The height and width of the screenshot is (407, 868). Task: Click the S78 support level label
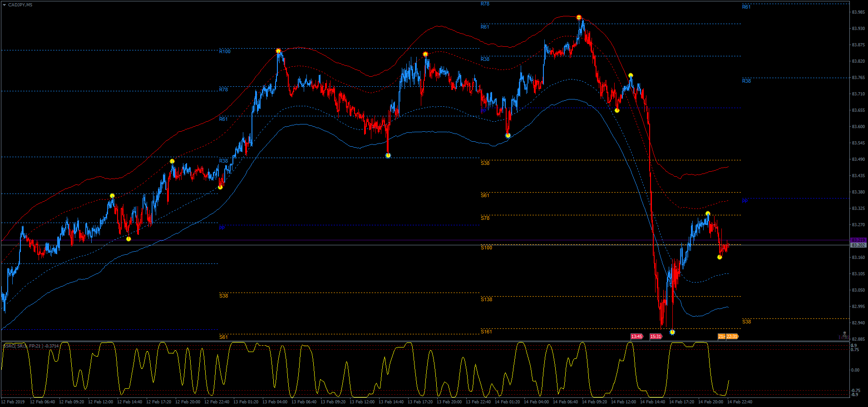(x=485, y=218)
